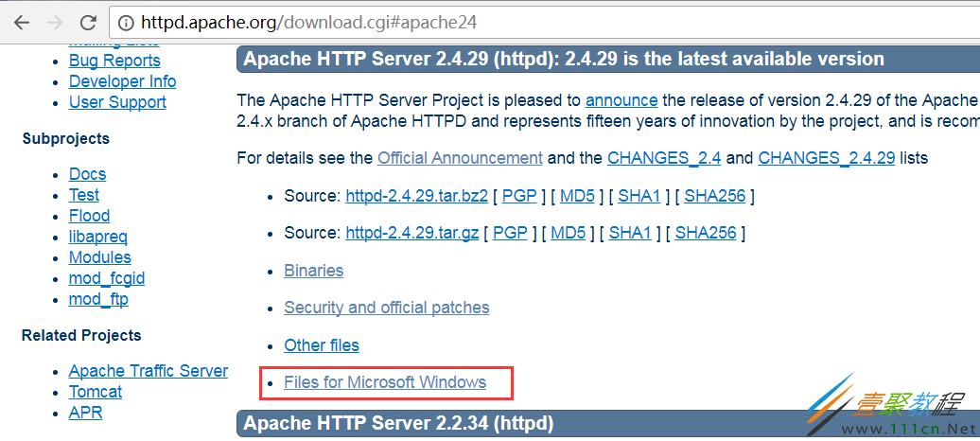
Task: Download httpd-2.4.29.tar.bz2 source
Action: 416,196
